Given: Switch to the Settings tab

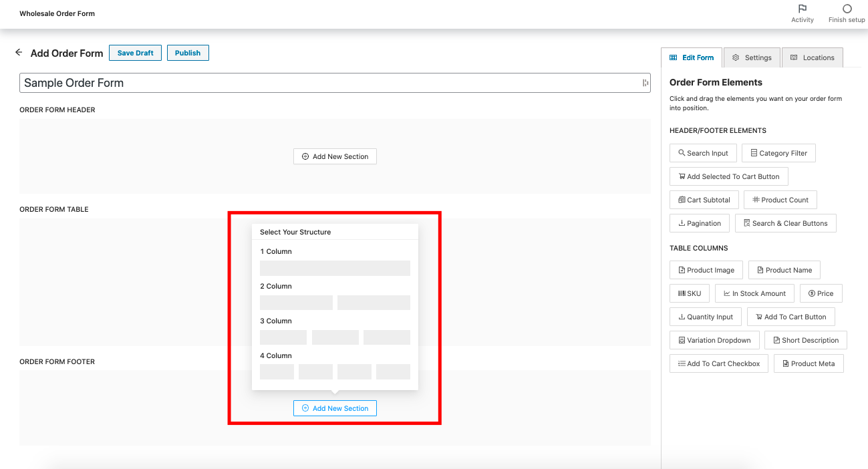Looking at the screenshot, I should point(752,58).
